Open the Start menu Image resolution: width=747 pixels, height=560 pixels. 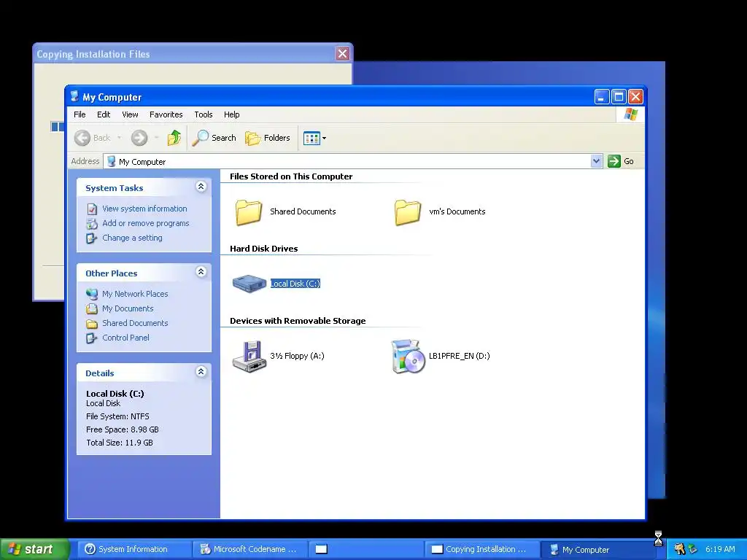(x=34, y=549)
